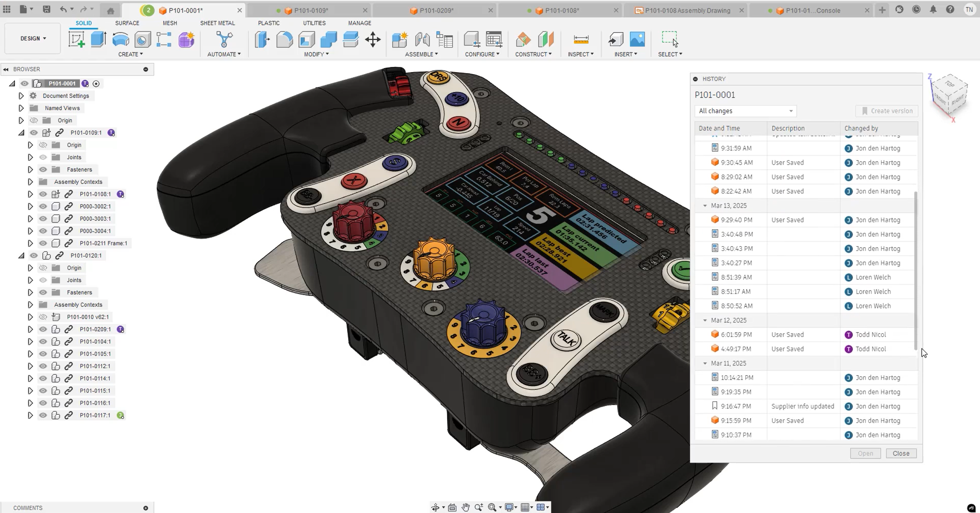Show the P101-0010 v62:1 hidden component
Screen dimensions: 980x513
(43, 317)
